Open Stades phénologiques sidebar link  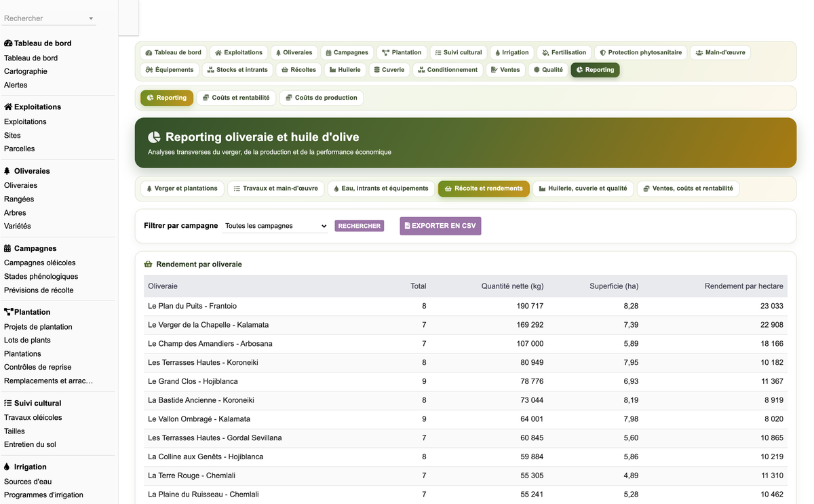click(x=41, y=276)
